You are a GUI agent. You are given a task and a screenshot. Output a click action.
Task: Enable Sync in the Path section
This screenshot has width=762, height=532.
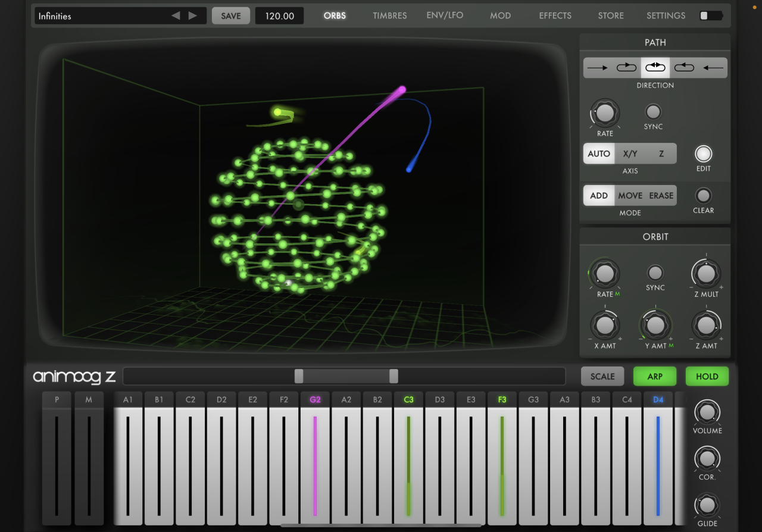pos(653,112)
